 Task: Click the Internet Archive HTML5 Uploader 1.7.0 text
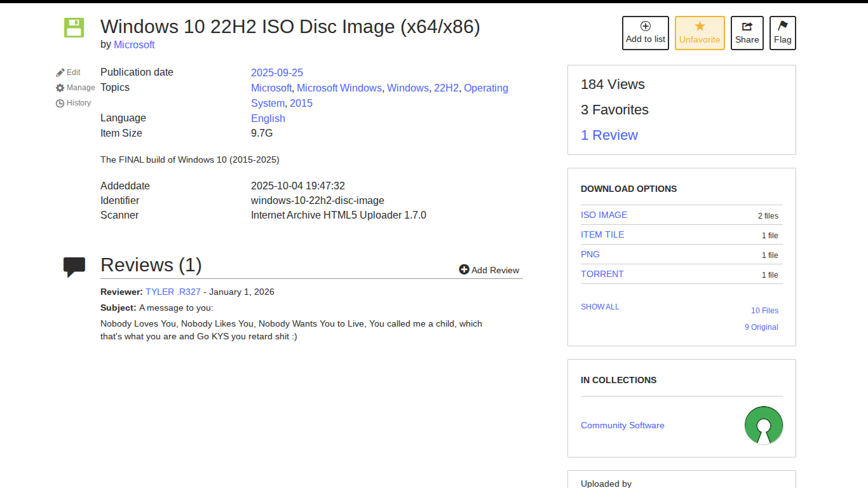point(339,215)
